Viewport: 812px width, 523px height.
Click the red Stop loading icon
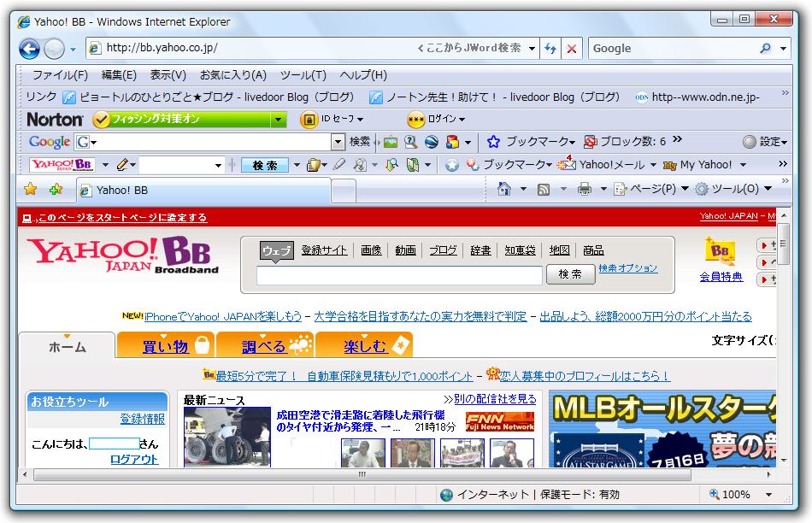(x=572, y=49)
